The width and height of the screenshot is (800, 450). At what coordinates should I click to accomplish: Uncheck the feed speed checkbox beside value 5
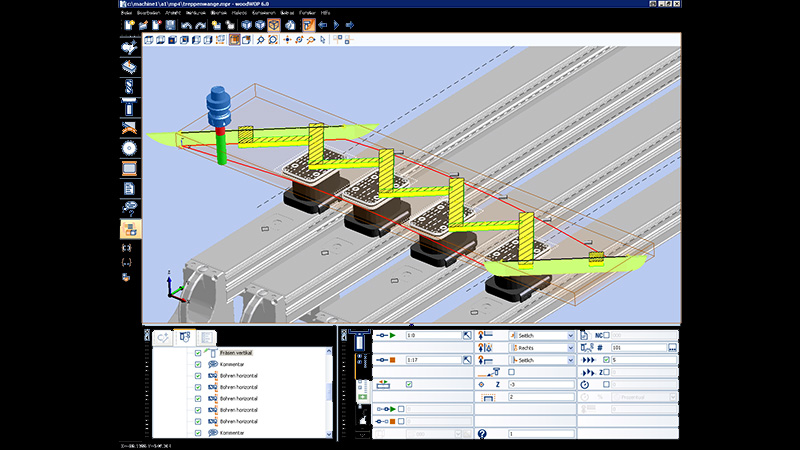point(606,360)
